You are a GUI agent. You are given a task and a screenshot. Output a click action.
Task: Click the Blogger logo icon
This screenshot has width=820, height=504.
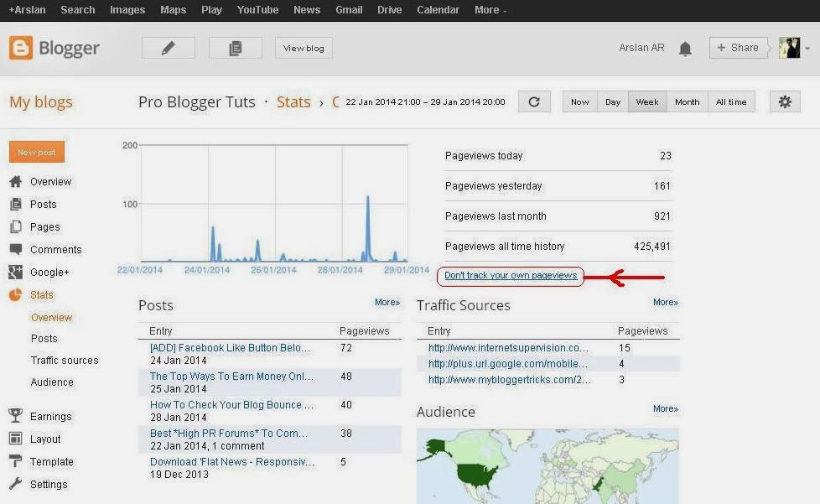(x=21, y=48)
